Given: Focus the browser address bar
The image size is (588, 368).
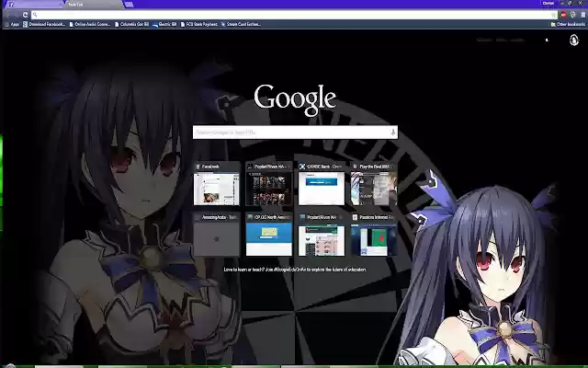Looking at the screenshot, I should 292,15.
